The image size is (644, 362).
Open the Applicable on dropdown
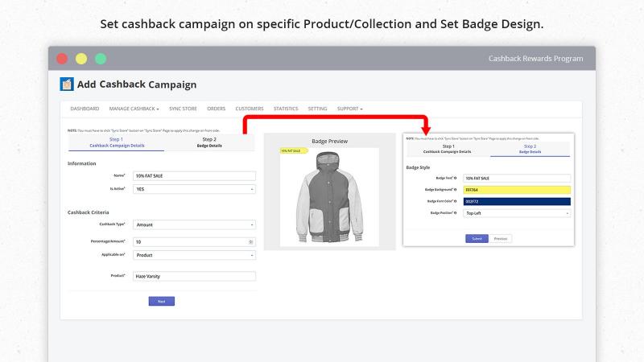pyautogui.click(x=194, y=255)
